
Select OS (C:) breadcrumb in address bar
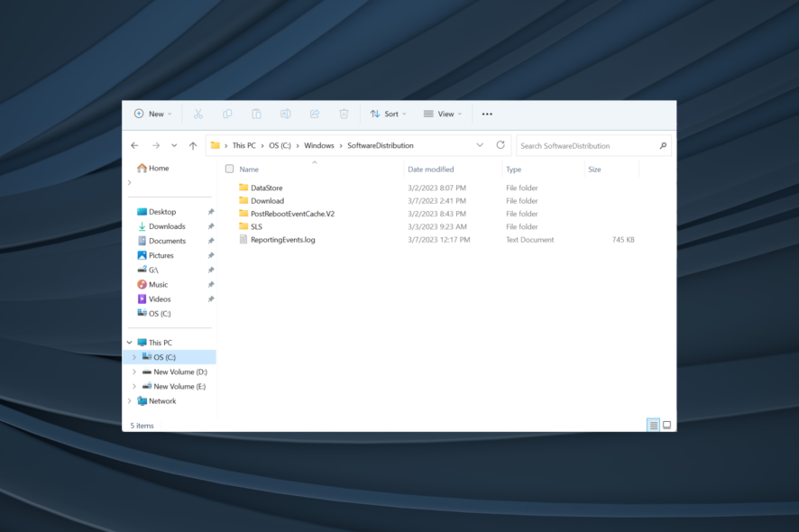(280, 146)
